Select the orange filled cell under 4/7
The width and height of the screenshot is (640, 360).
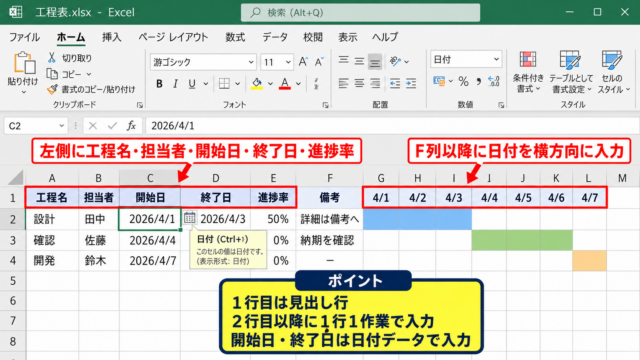click(x=589, y=261)
